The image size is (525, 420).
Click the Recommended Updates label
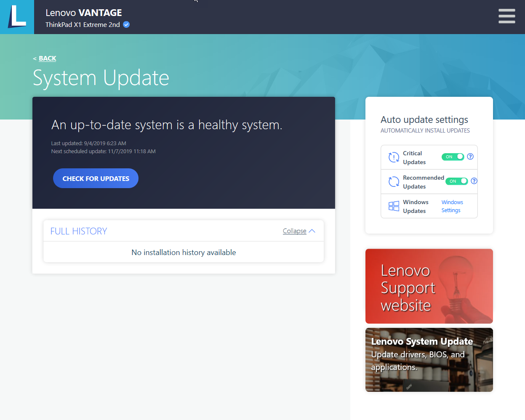[424, 182]
